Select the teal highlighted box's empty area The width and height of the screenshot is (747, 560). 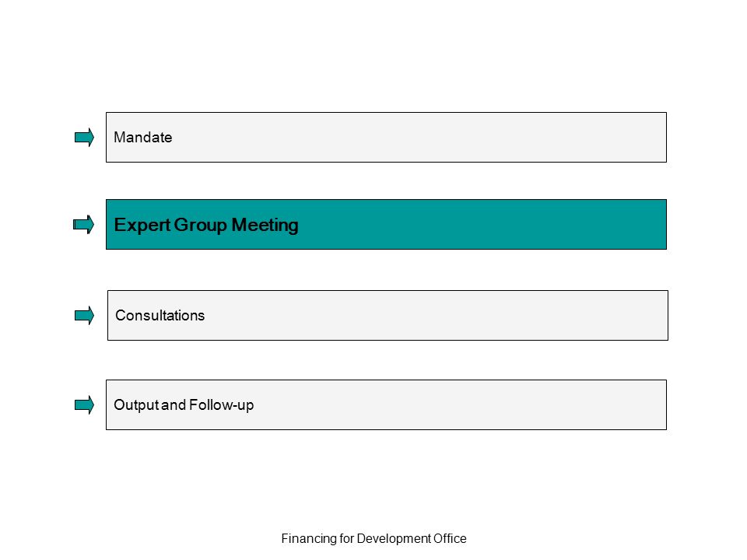pyautogui.click(x=481, y=224)
